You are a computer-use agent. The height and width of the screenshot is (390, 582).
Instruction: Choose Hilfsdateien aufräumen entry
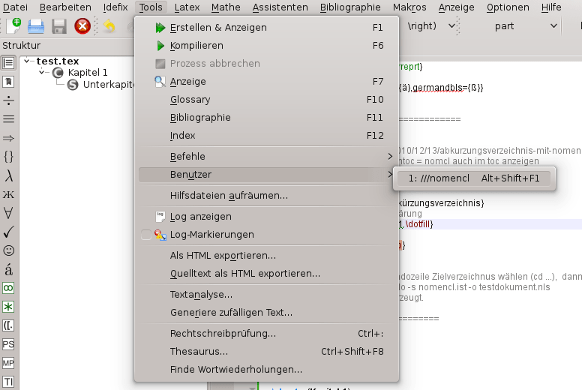coord(266,196)
